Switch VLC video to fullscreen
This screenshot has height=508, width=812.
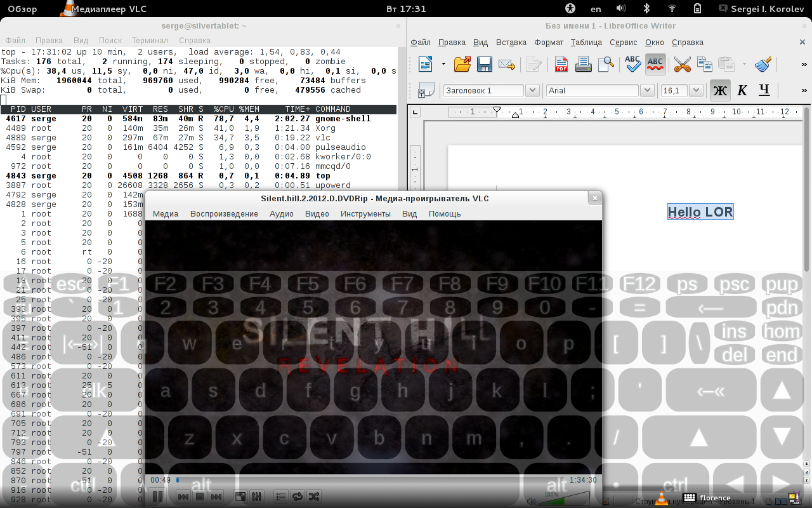[240, 497]
